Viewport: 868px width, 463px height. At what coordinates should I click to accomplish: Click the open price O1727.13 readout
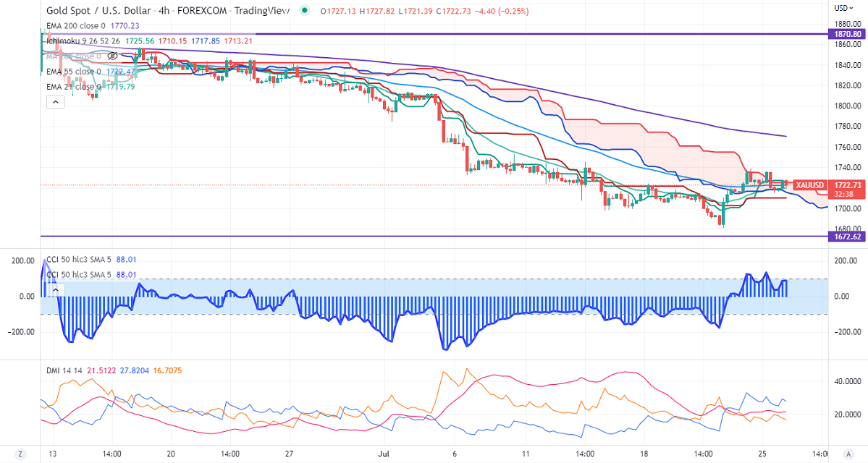pyautogui.click(x=338, y=11)
